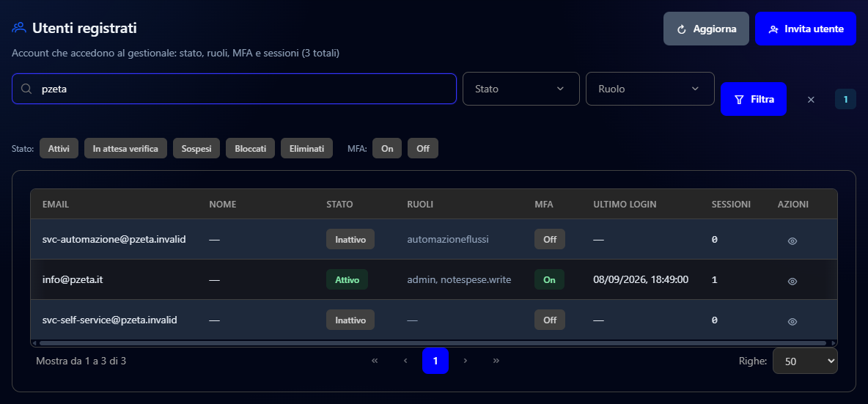
Task: Click the active filters count badge
Action: [845, 99]
